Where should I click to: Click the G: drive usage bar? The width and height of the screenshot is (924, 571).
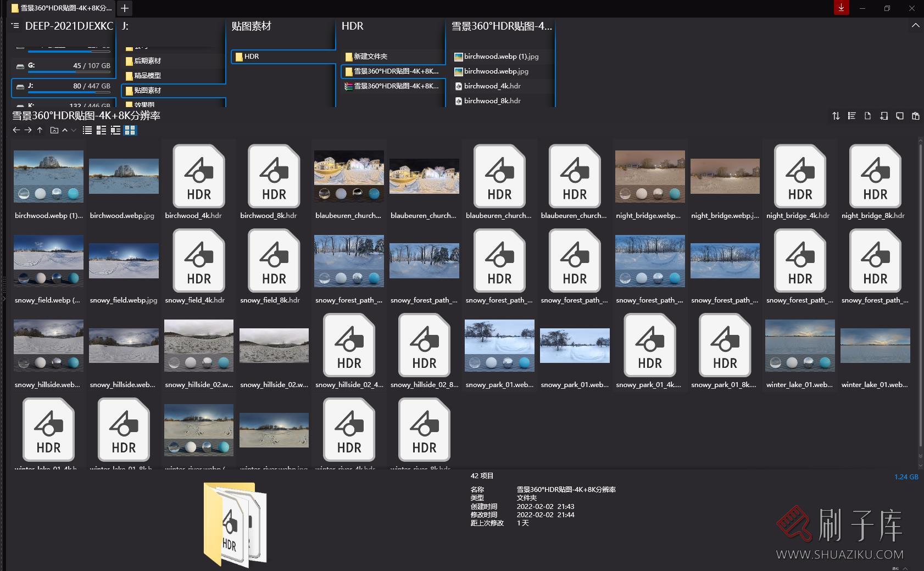point(69,71)
